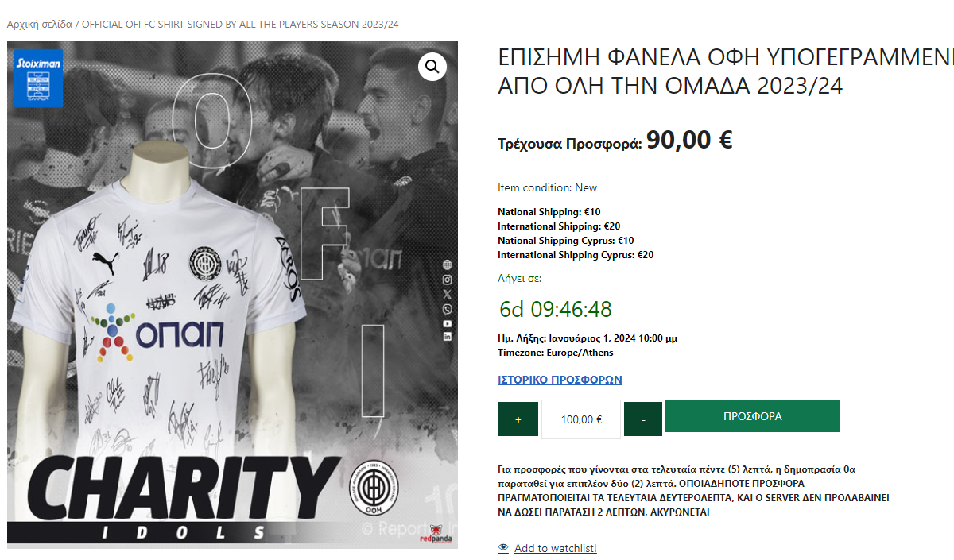Increase the bid with the plus button
This screenshot has width=954, height=560.
[518, 419]
